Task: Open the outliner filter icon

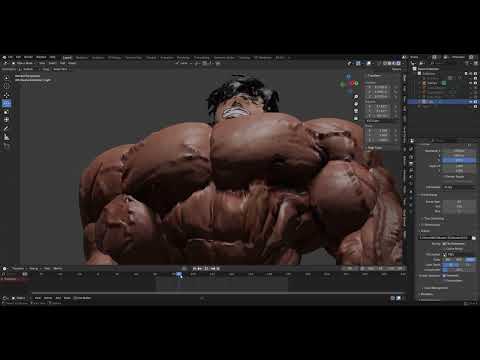Action: 467,63
